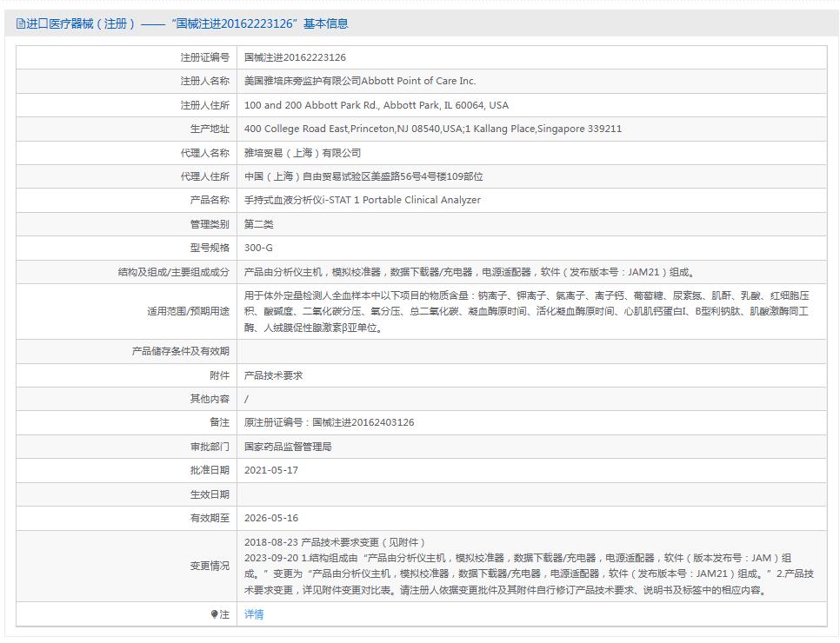Click the 其他内容 label cell

tap(126, 399)
